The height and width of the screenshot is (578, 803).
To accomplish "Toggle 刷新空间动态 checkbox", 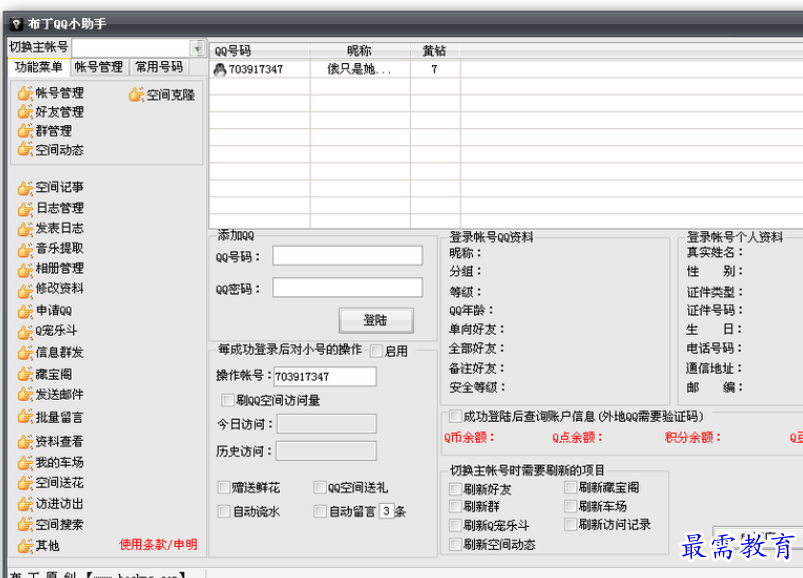I will [x=455, y=544].
